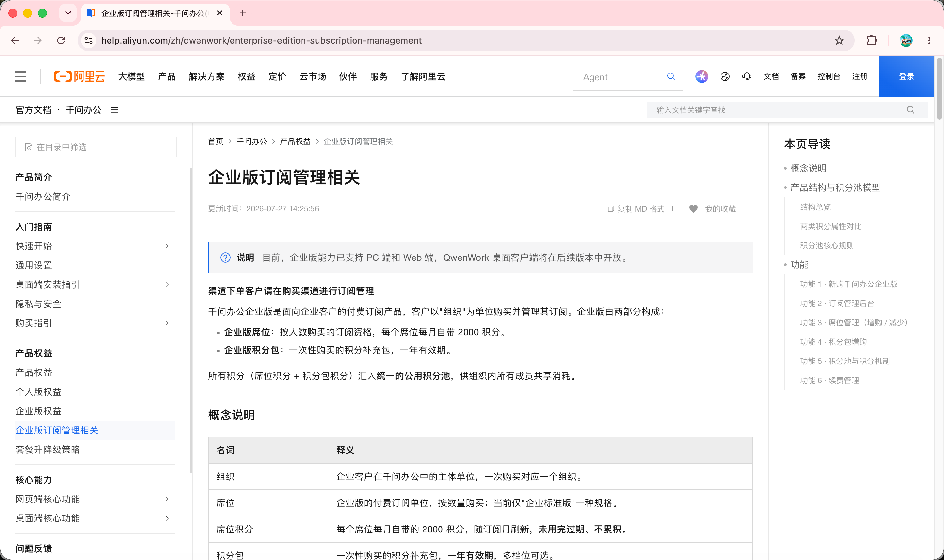Jump to 功能 6 · 续费管理 in outline
944x560 pixels.
(830, 381)
